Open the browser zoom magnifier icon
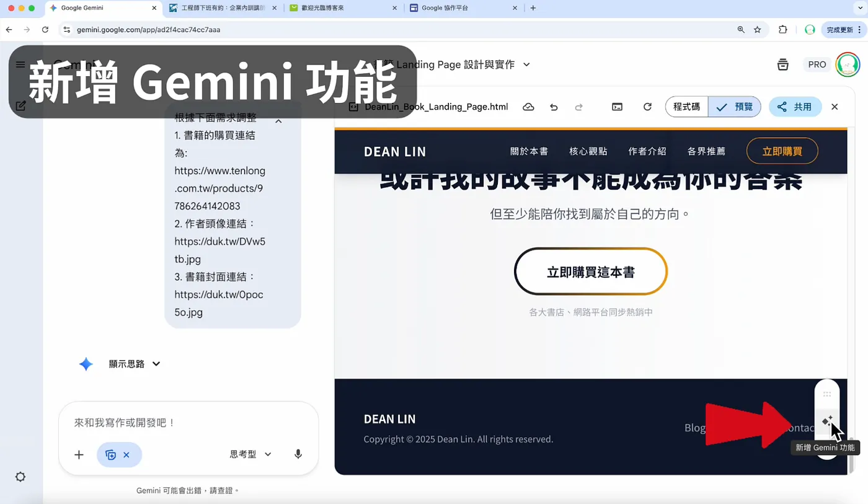Image resolution: width=868 pixels, height=504 pixels. [x=741, y=29]
